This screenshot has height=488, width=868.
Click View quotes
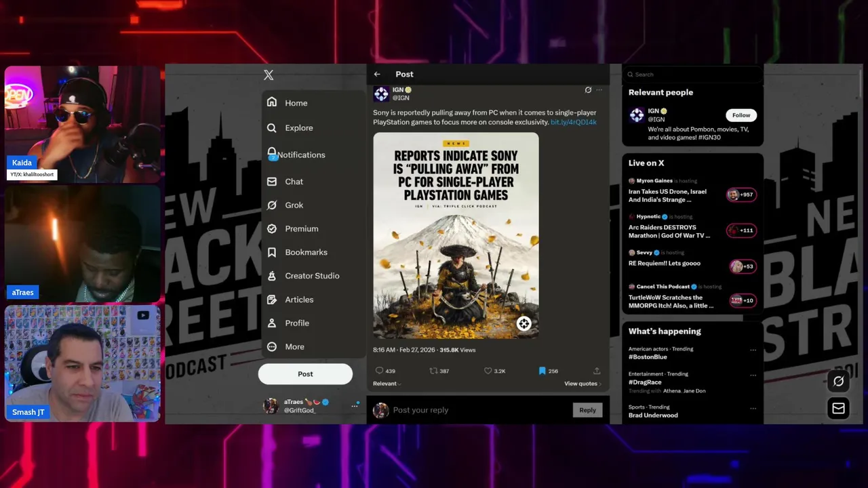click(x=583, y=384)
